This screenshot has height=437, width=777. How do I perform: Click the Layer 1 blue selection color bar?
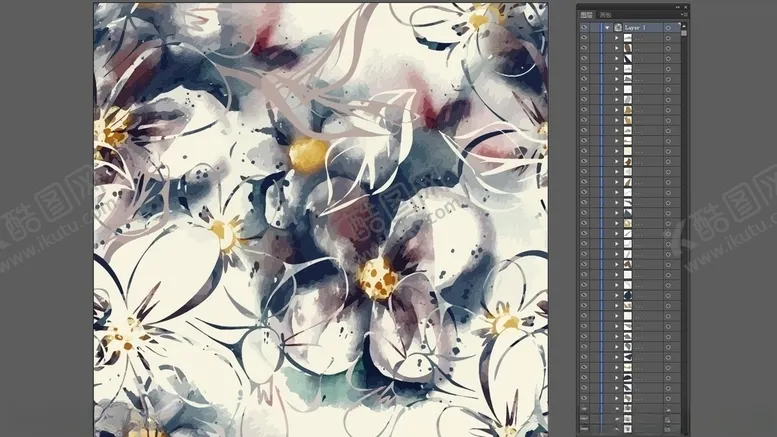[602, 28]
